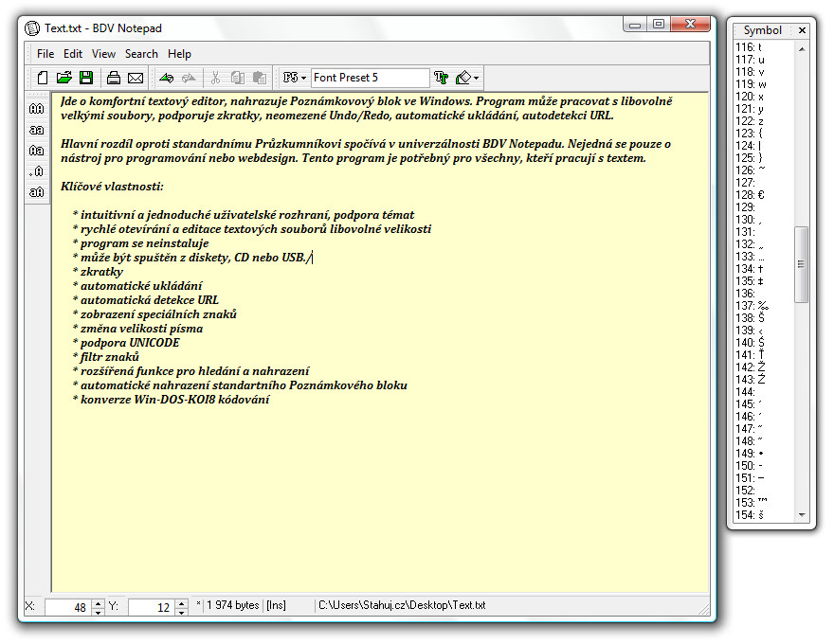Send text by email via envelope icon
This screenshot has height=644, width=834.
(136, 78)
